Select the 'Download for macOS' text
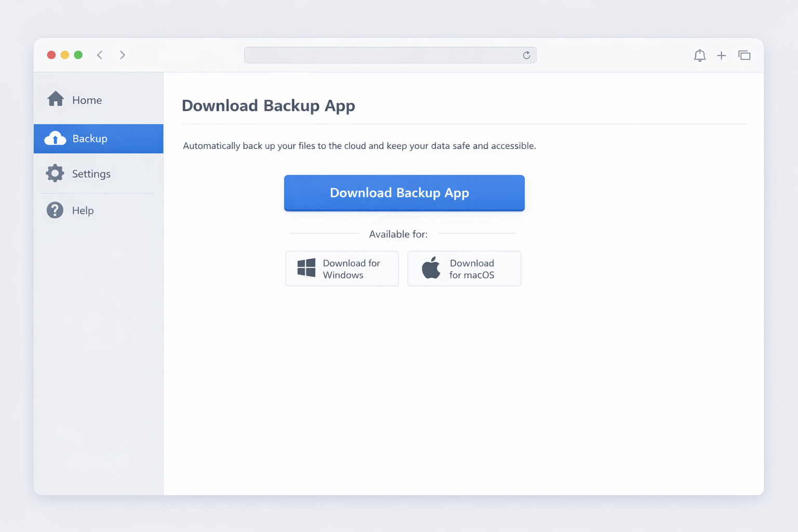Image resolution: width=798 pixels, height=532 pixels. (x=472, y=269)
